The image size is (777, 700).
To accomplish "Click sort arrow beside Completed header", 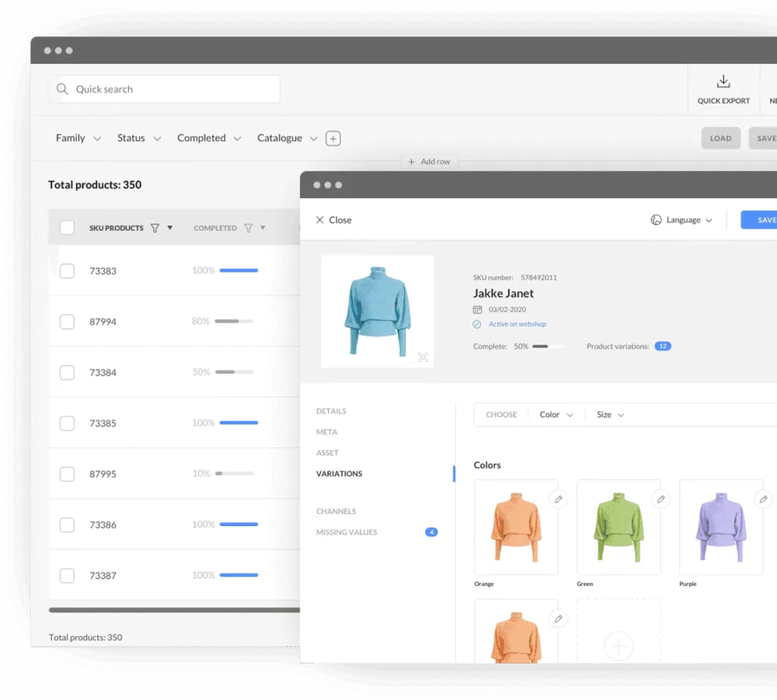I will click(x=263, y=228).
